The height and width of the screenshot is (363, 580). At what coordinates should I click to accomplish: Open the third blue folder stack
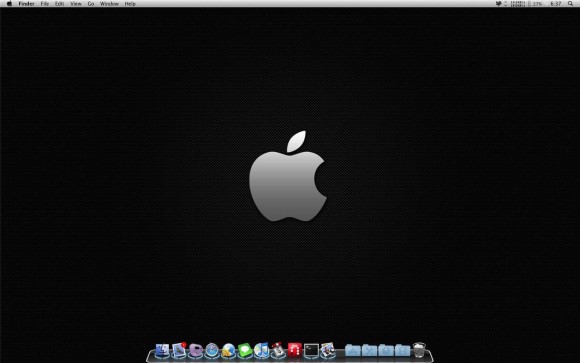tap(386, 350)
